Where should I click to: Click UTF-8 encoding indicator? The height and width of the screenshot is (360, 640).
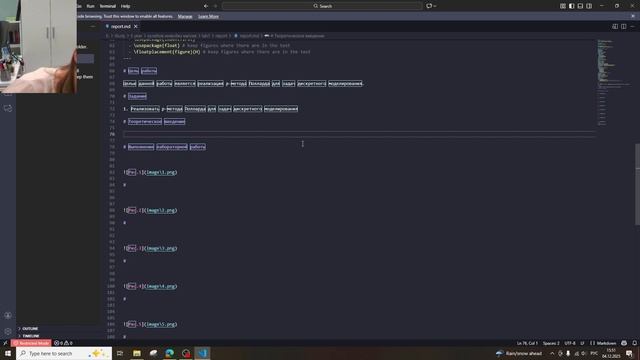point(570,343)
